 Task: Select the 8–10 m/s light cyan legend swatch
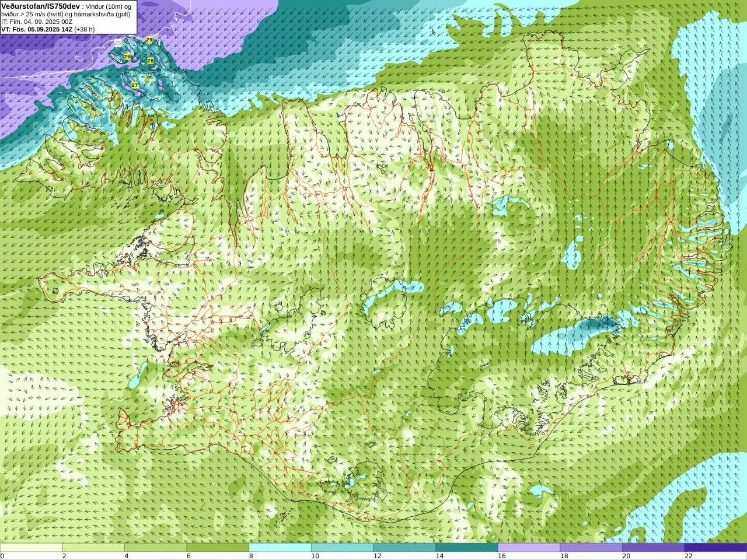tap(280, 548)
